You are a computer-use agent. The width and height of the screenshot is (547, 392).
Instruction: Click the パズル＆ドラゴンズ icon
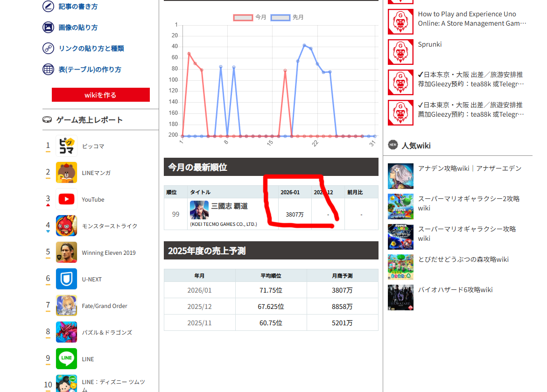click(66, 332)
